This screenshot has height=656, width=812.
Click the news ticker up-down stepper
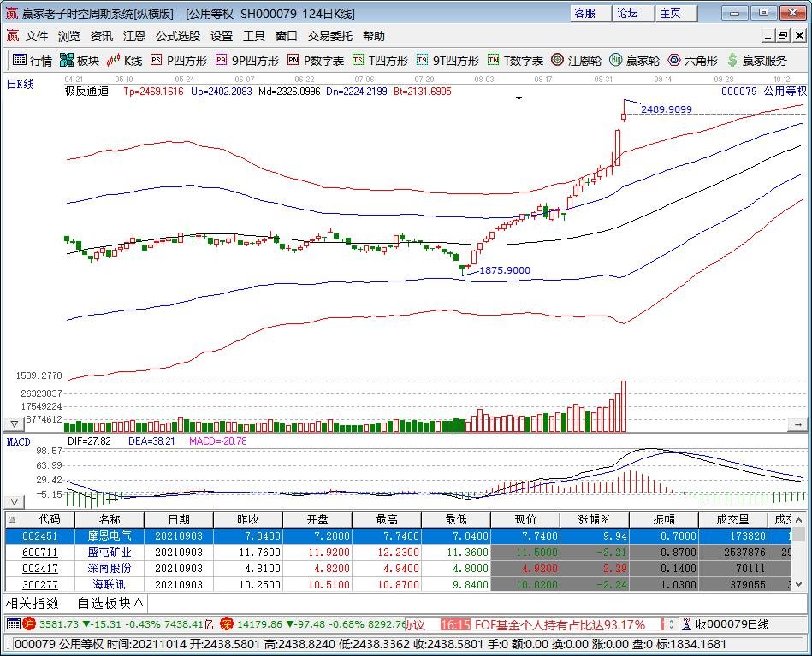pos(671,624)
